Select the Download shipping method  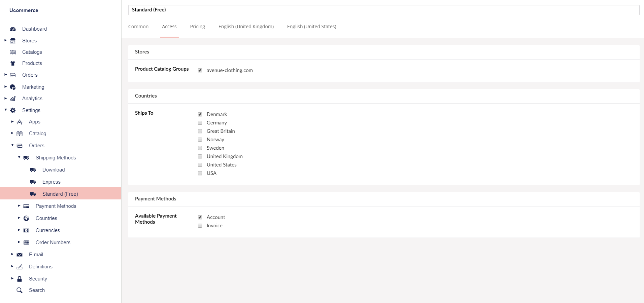[x=54, y=170]
